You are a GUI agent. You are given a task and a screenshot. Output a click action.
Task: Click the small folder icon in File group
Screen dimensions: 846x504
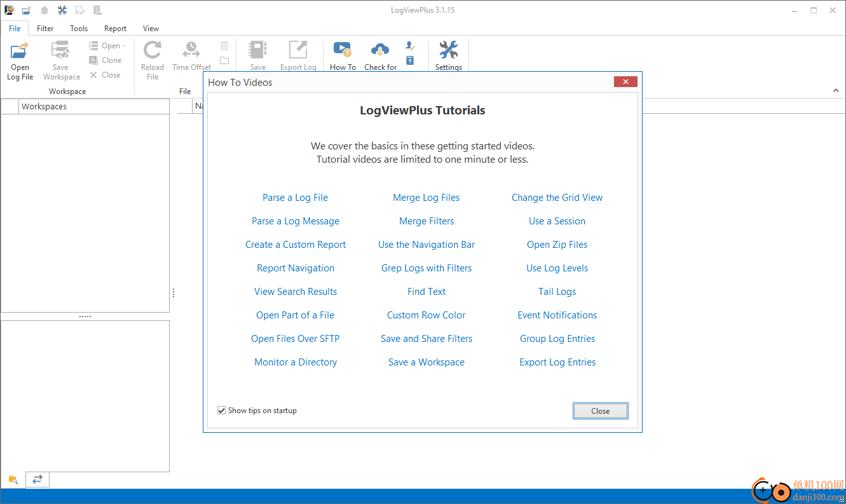pos(224,60)
